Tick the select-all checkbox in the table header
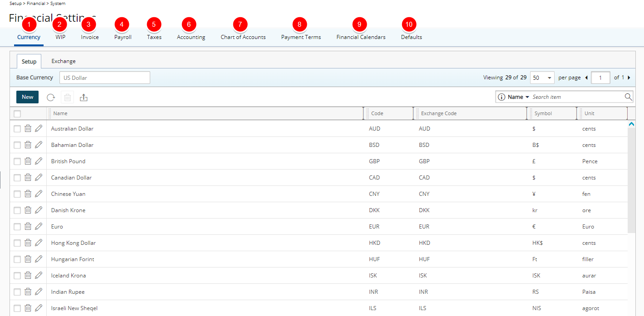Image resolution: width=644 pixels, height=316 pixels. tap(17, 114)
